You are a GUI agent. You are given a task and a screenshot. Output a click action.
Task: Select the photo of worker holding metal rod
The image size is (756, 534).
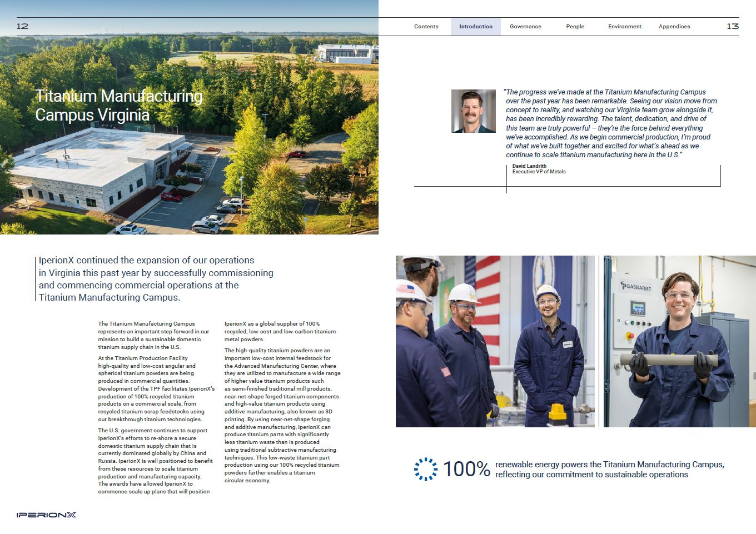(680, 341)
